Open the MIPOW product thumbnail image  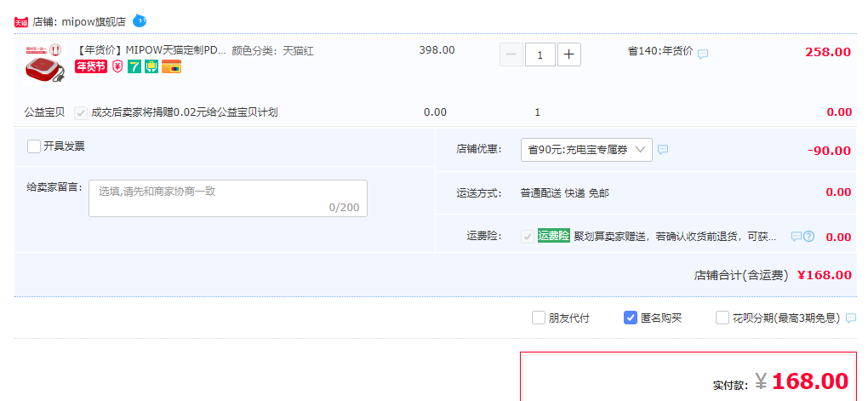pyautogui.click(x=44, y=63)
